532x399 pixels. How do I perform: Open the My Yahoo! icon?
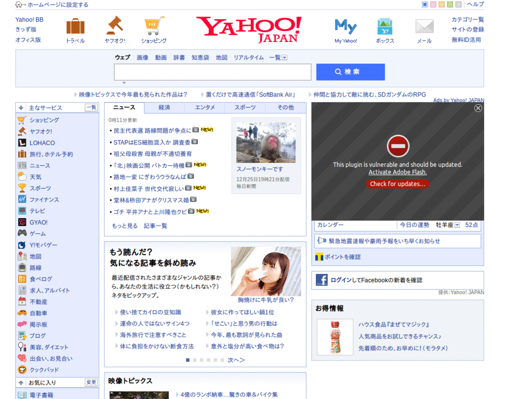[345, 26]
